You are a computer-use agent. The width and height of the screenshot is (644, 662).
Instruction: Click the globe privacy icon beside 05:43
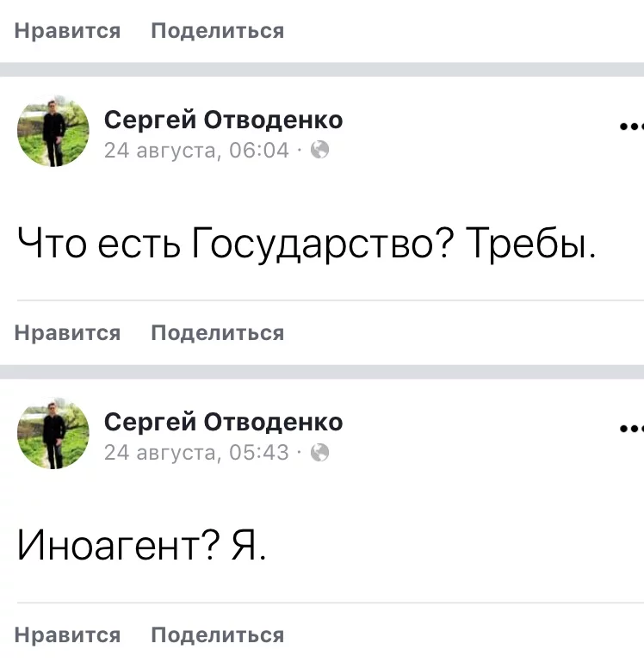319,452
